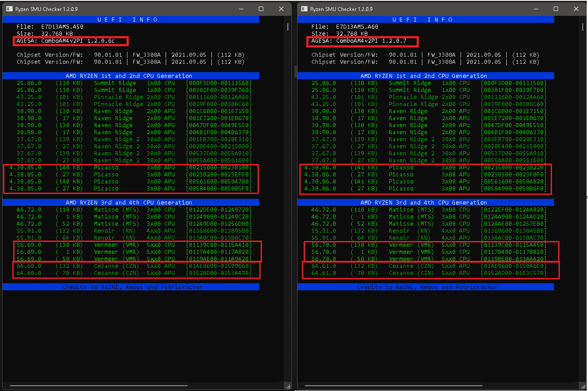Viewport: 588px width, 391px height.
Task: Click second Chipset Version/FW line in right window
Action: [425, 62]
